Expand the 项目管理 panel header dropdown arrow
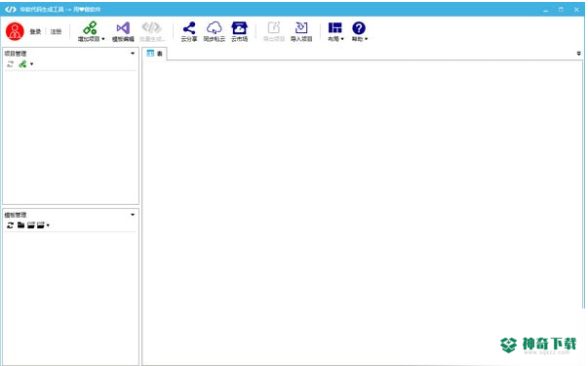 [133, 54]
